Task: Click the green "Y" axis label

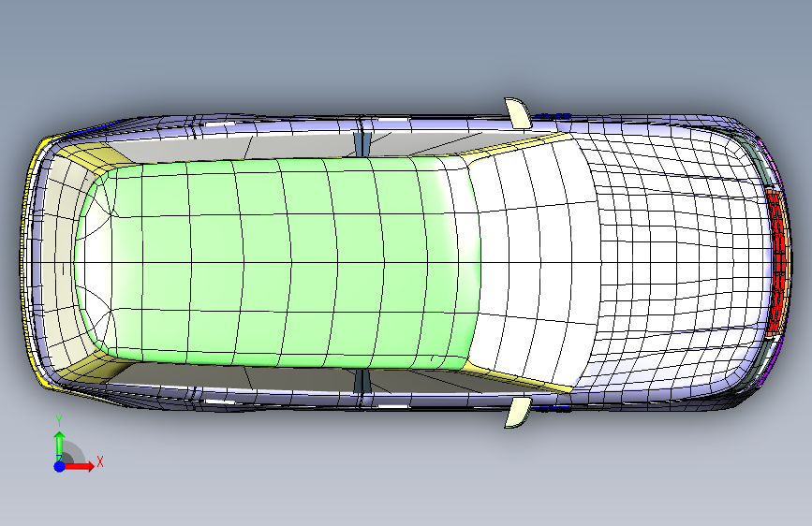Action: click(x=59, y=421)
